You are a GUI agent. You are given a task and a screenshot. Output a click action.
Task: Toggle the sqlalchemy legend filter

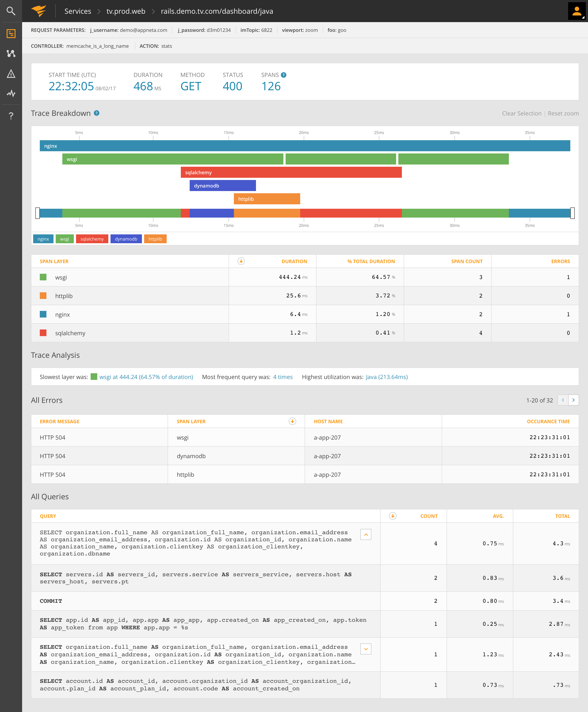tap(92, 239)
